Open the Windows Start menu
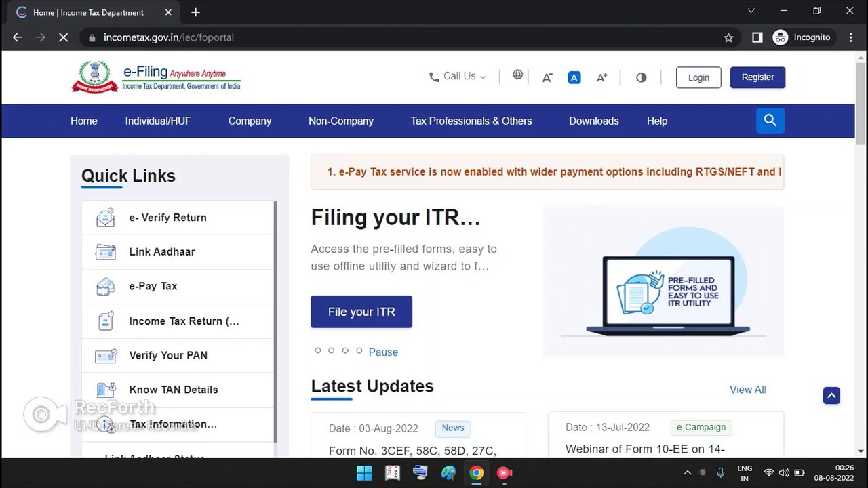The image size is (868, 488). pyautogui.click(x=364, y=473)
